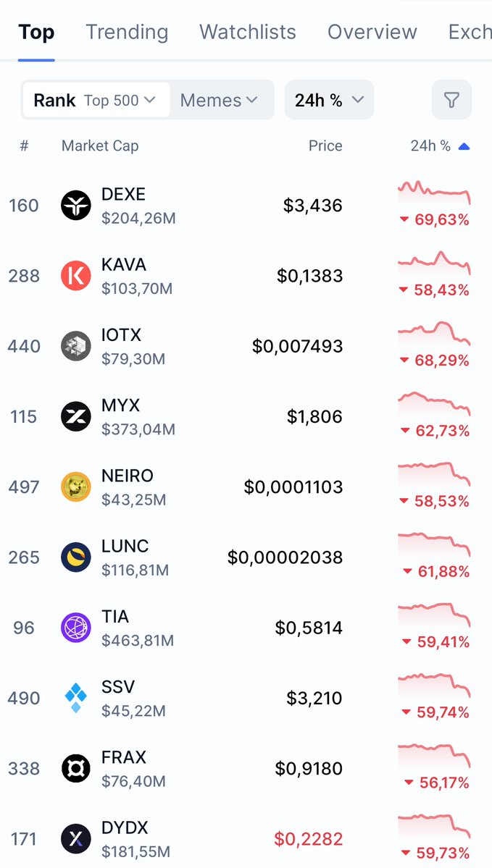The image size is (492, 868).
Task: Open the filter funnel icon
Action: click(x=451, y=100)
